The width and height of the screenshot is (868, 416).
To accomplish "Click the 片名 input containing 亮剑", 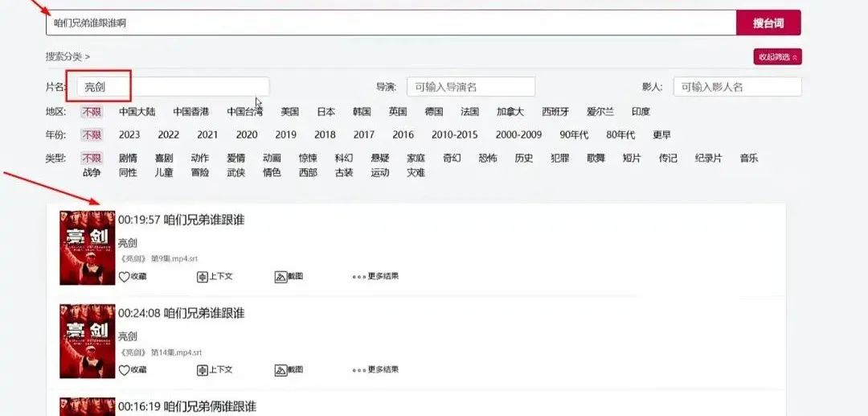I will (173, 87).
